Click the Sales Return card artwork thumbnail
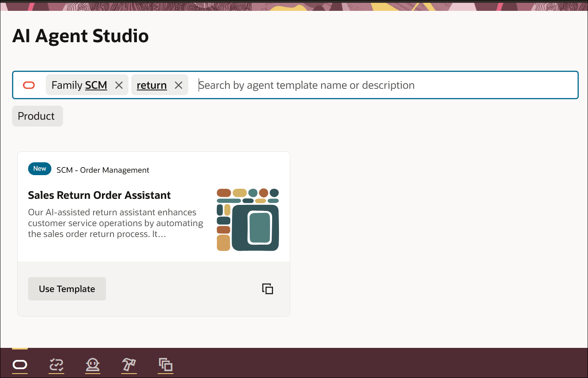The width and height of the screenshot is (588, 378). [x=248, y=219]
